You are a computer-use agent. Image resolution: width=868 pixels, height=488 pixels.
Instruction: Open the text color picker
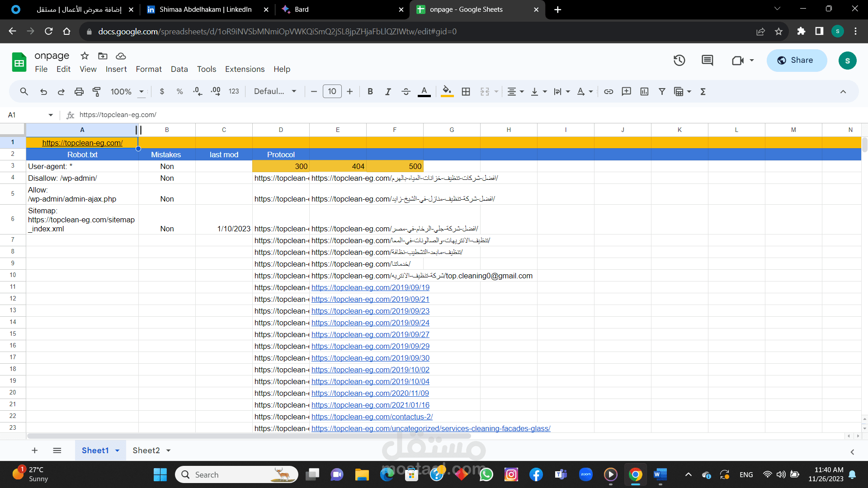424,91
